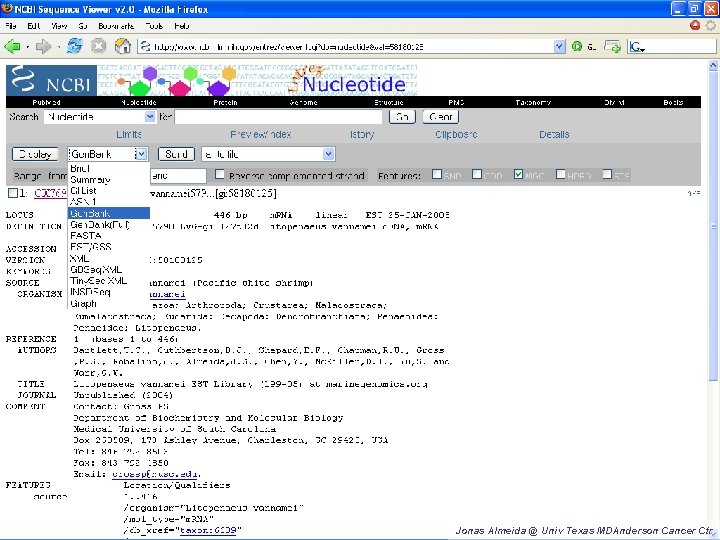This screenshot has height=540, width=720.
Task: Choose ASN.1 display format
Action: click(x=108, y=202)
